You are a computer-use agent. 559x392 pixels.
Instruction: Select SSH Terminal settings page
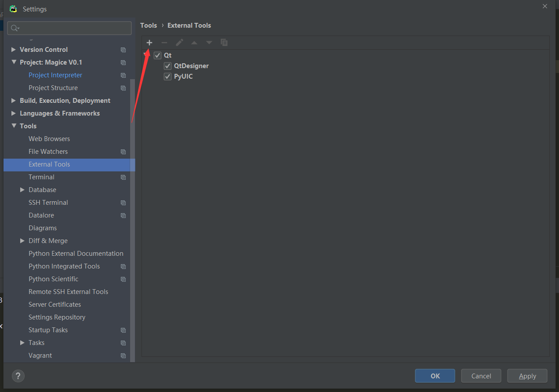click(x=48, y=203)
